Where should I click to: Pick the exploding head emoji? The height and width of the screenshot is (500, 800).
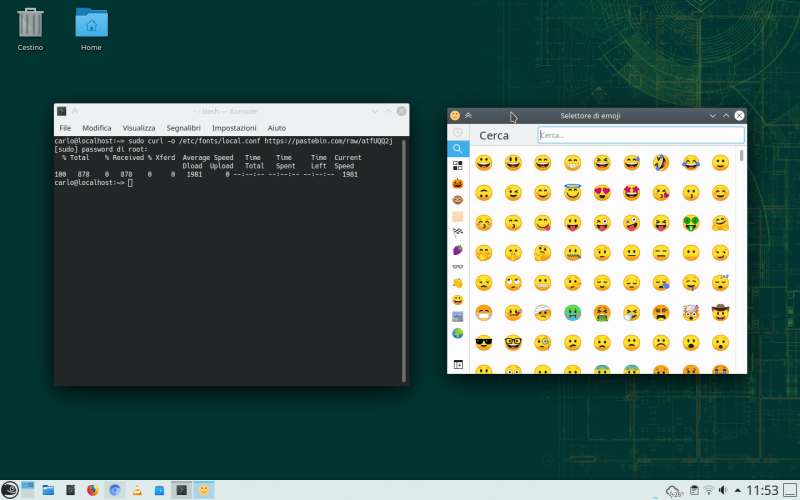pyautogui.click(x=691, y=313)
